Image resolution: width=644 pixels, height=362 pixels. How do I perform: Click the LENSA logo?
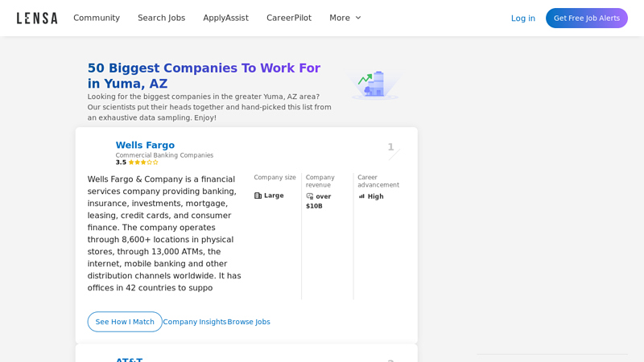tap(37, 18)
